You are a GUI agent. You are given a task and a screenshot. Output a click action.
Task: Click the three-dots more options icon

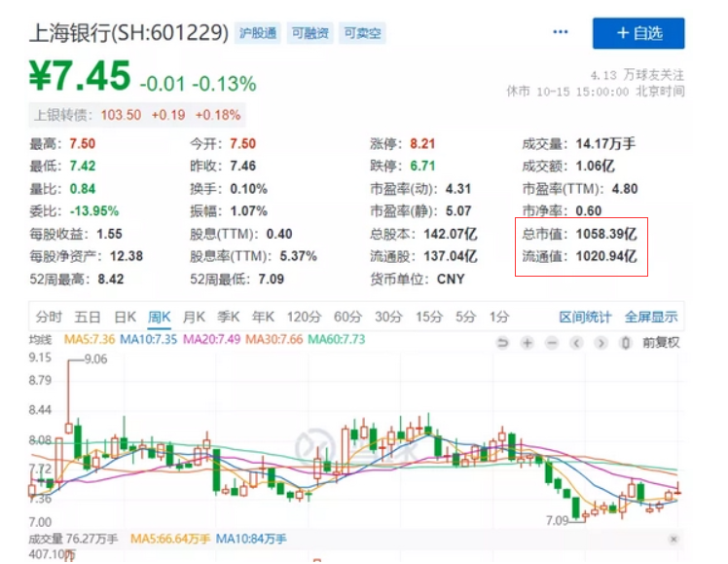click(x=560, y=32)
